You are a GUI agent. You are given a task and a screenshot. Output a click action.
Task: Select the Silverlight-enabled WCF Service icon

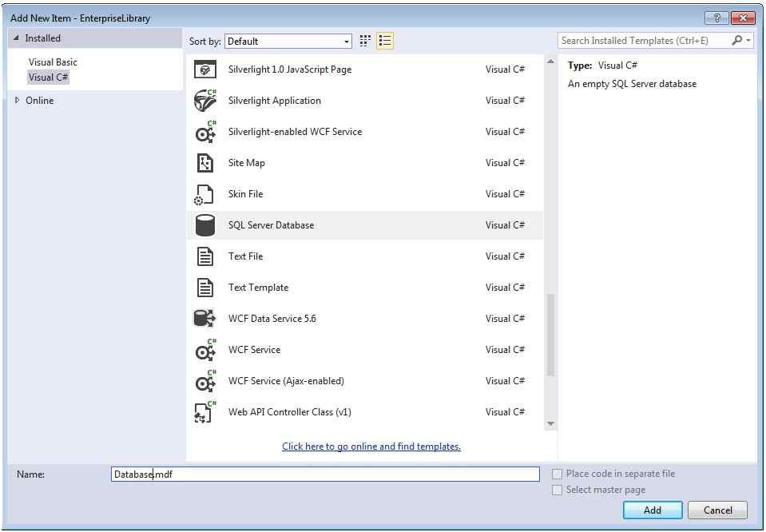204,131
